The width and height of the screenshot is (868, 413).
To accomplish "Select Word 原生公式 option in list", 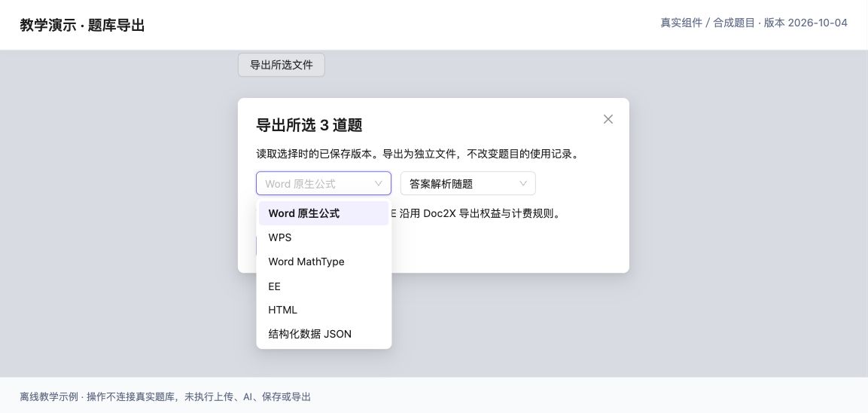I will 324,213.
